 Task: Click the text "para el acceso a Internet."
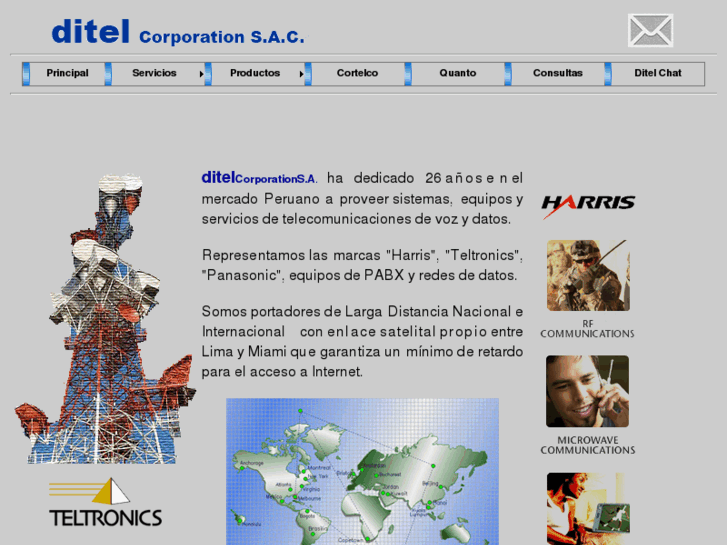(x=282, y=372)
